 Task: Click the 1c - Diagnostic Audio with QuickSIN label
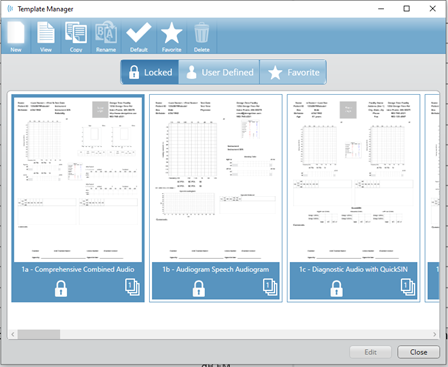tap(353, 269)
